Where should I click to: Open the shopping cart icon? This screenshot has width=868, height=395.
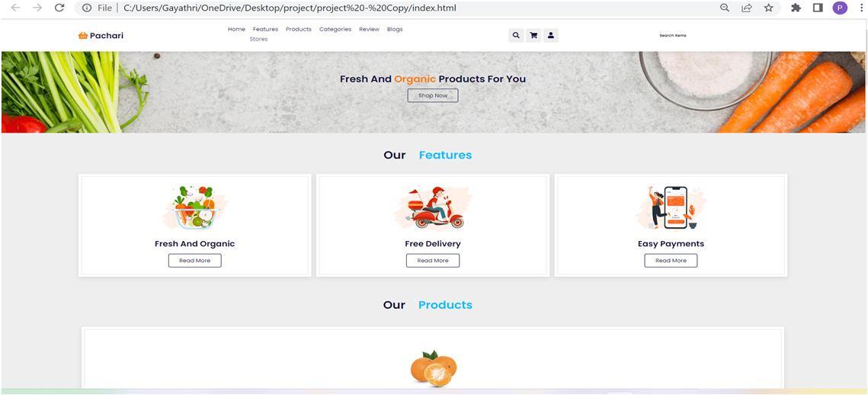tap(533, 35)
